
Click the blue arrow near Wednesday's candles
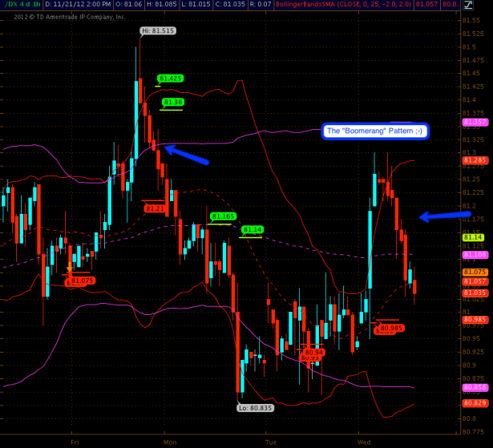click(445, 216)
